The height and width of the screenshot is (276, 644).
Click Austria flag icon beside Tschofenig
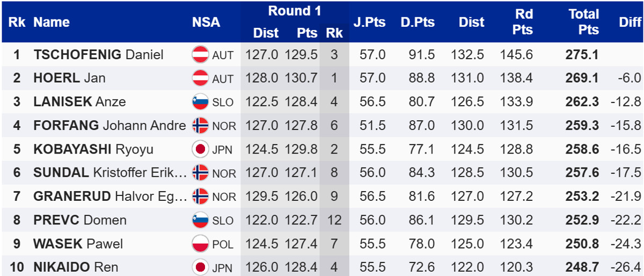tap(200, 55)
